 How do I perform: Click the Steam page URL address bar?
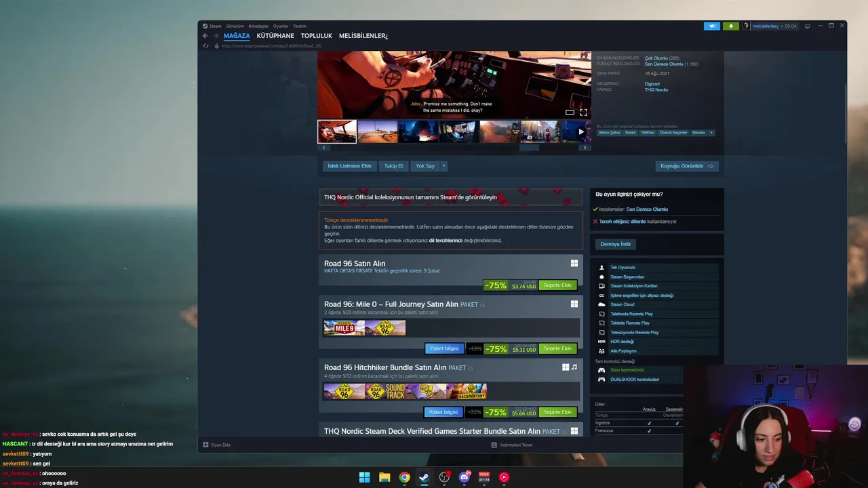pyautogui.click(x=271, y=46)
